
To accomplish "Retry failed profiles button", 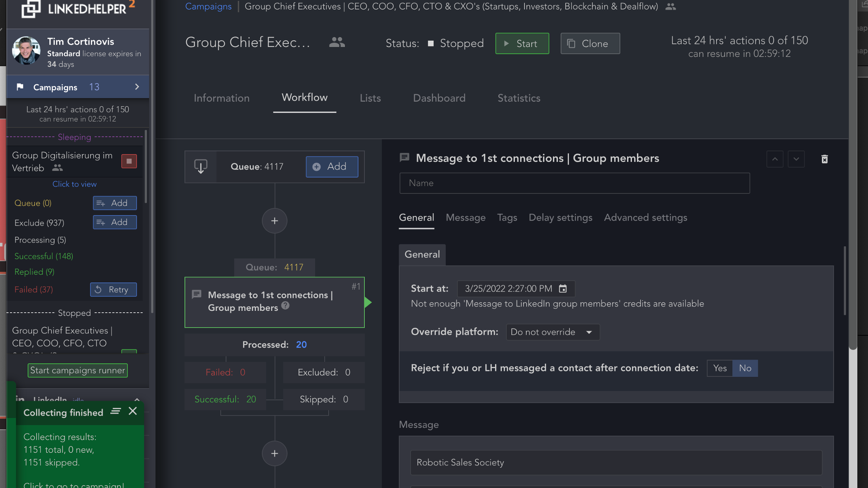I will click(x=113, y=290).
